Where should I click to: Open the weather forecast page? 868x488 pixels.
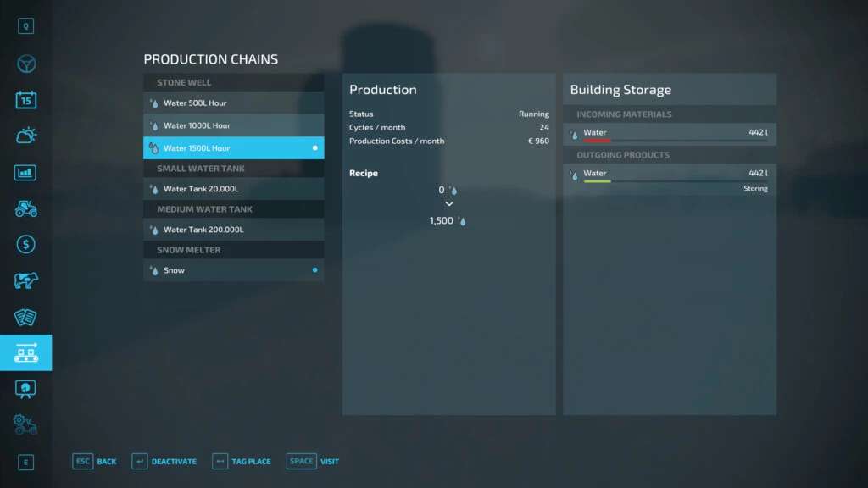pos(25,136)
